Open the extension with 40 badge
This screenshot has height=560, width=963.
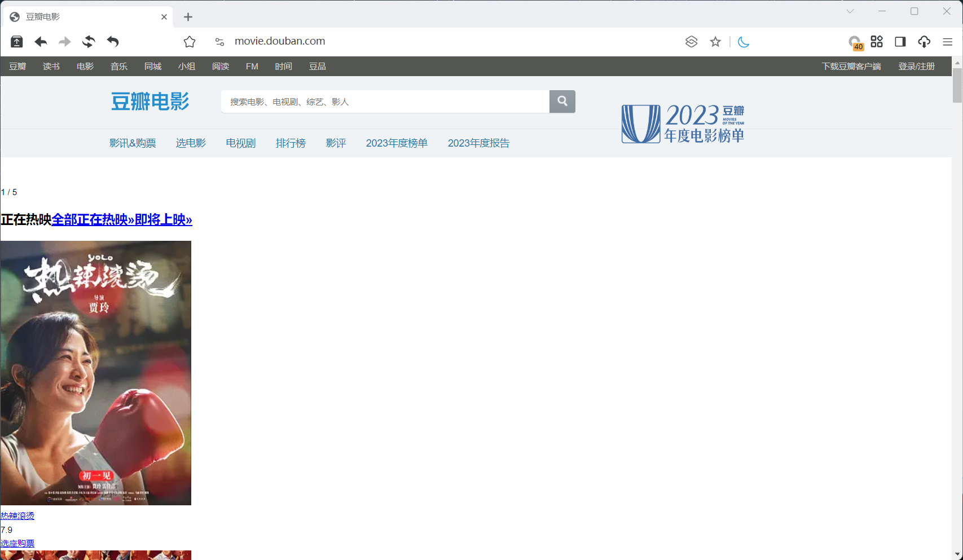tap(855, 43)
